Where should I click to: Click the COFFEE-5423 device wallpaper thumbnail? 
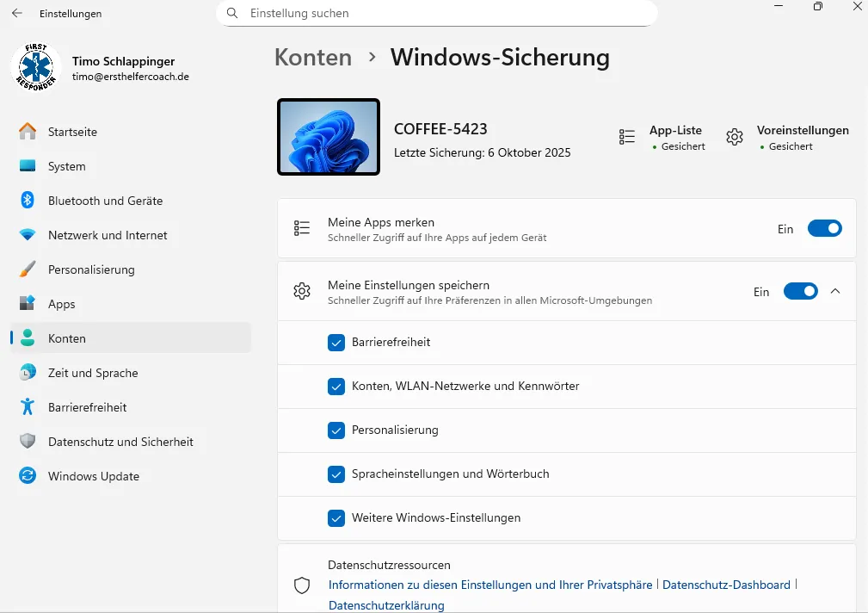tap(329, 137)
